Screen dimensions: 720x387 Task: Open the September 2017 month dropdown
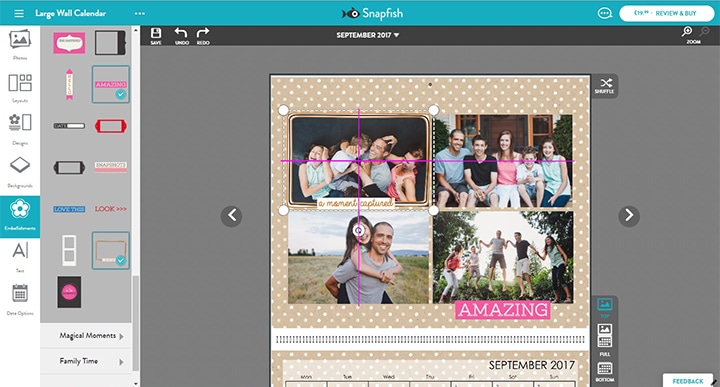[367, 35]
